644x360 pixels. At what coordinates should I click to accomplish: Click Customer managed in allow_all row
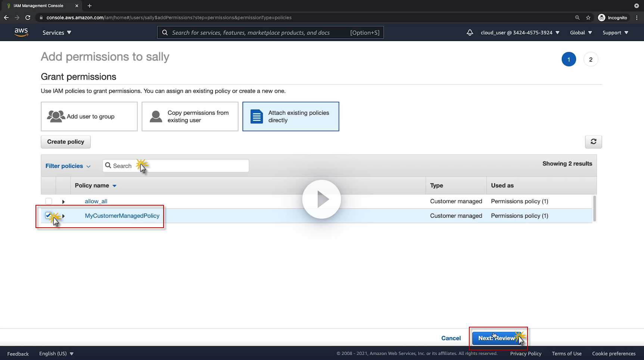456,201
